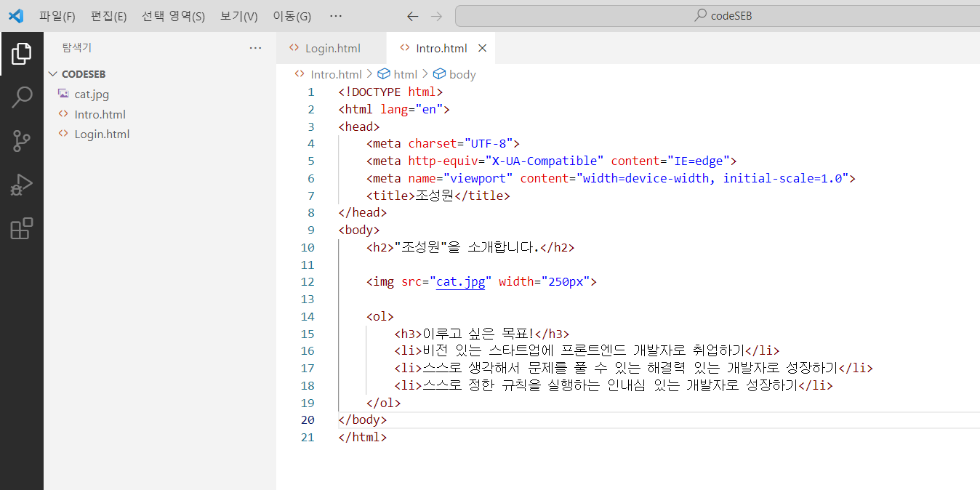Click the Intro.html file icon in explorer

63,114
